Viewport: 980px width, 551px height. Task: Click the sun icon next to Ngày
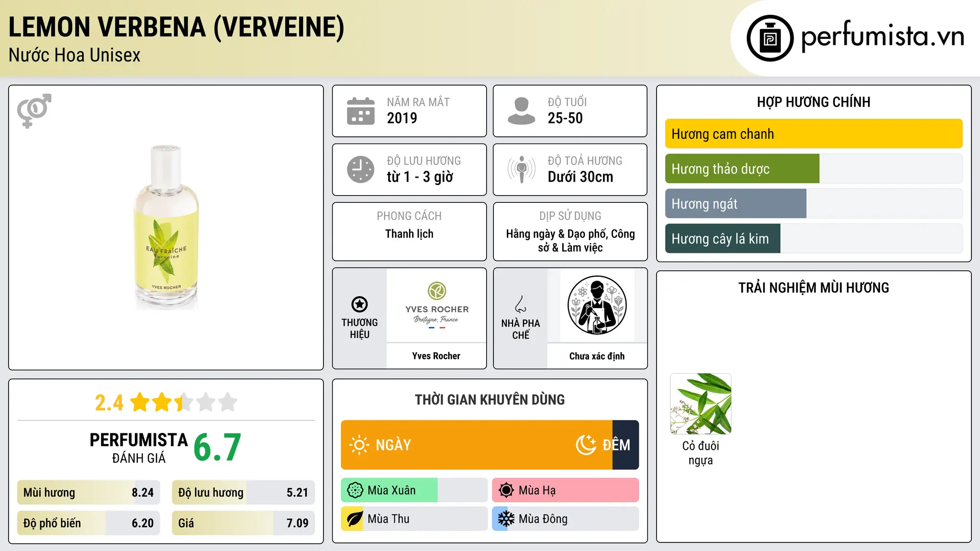click(359, 445)
